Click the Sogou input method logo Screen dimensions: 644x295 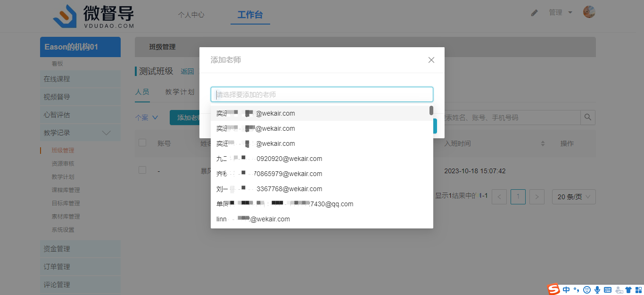coord(553,289)
